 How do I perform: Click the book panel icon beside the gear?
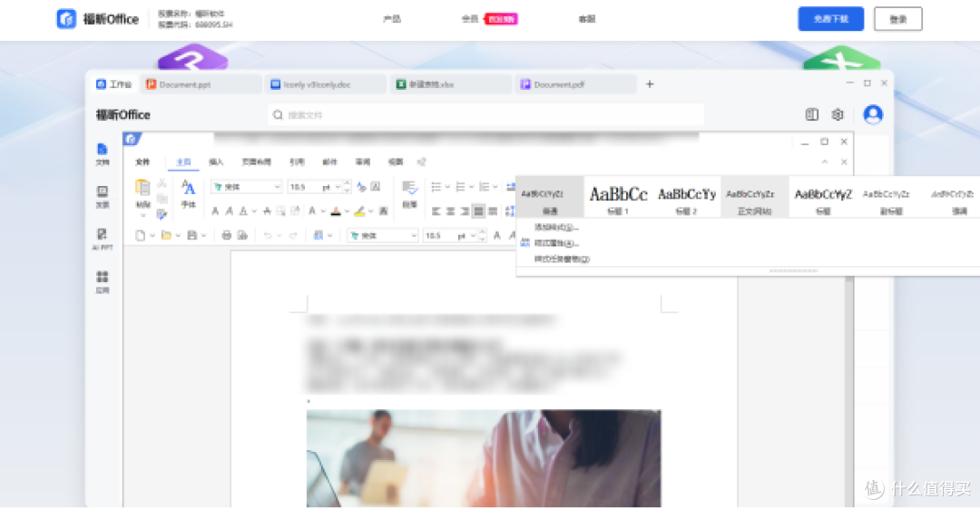pyautogui.click(x=812, y=114)
